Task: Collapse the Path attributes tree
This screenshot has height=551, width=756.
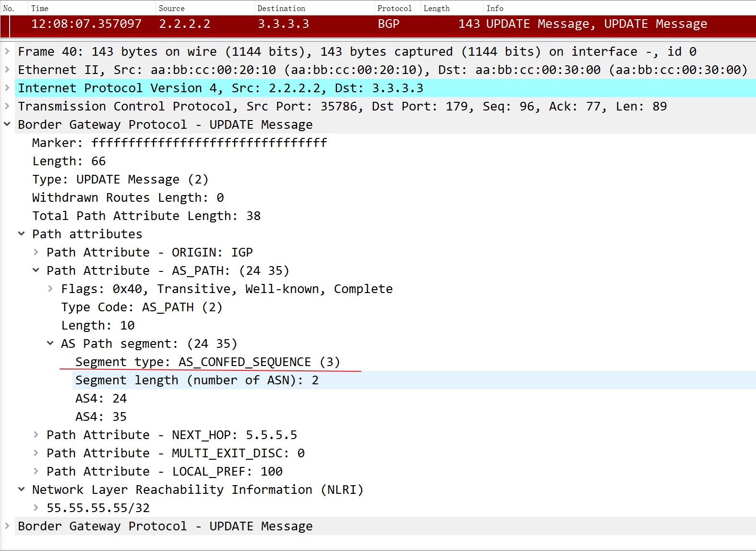Action: (22, 233)
